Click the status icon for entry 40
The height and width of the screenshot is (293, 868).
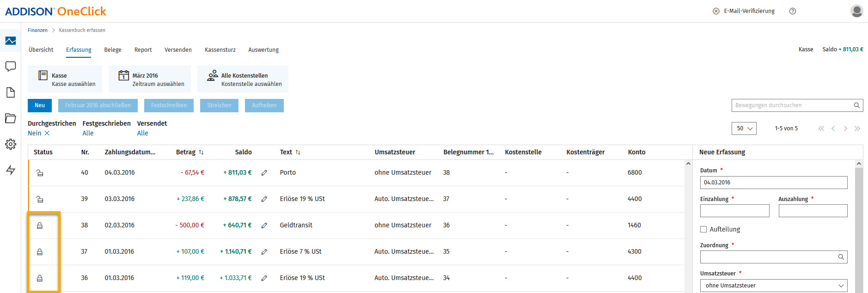[40, 173]
